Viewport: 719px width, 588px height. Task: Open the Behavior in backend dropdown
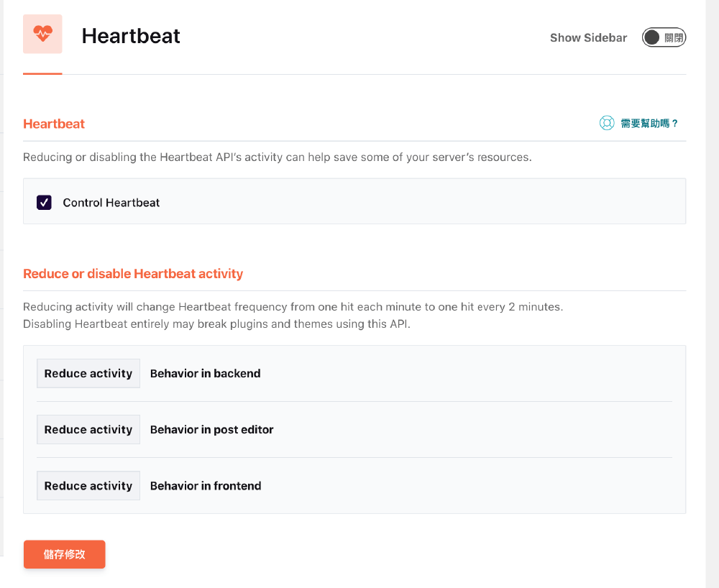click(x=88, y=373)
